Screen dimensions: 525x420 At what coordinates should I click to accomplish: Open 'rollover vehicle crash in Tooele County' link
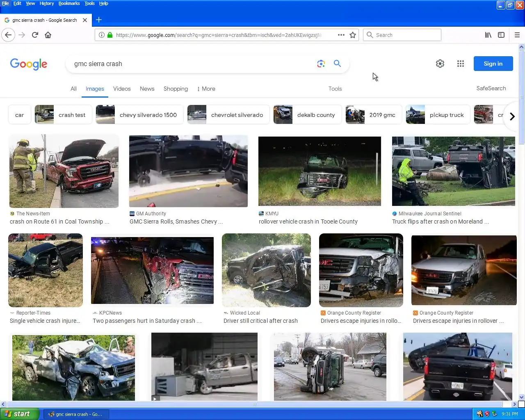click(x=308, y=221)
